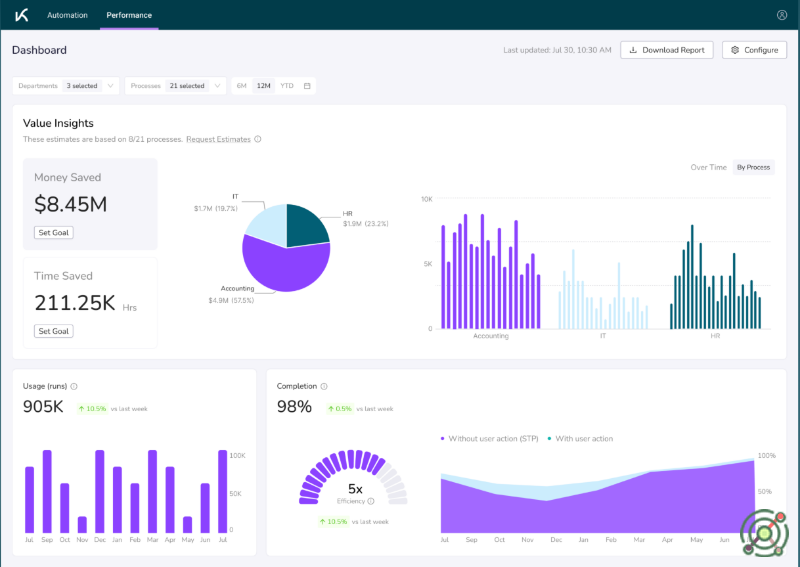Open the Request Estimates link
The image size is (800, 567).
point(218,139)
